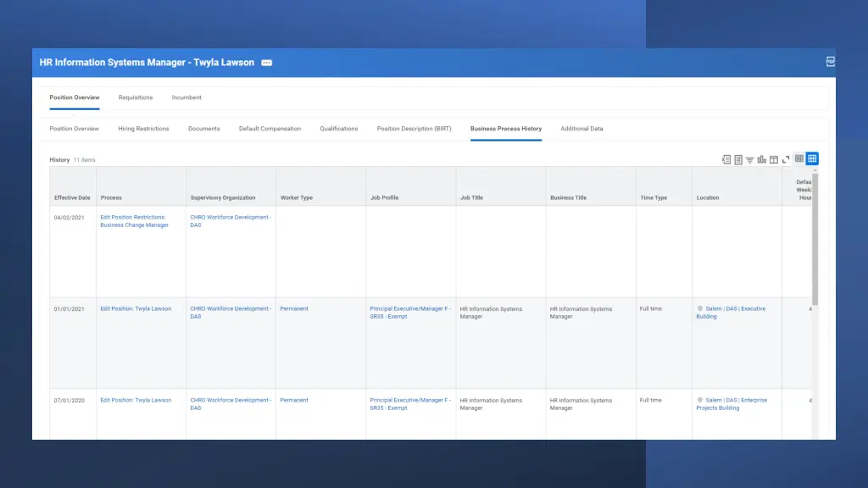Click the History 11 items label

pos(73,160)
